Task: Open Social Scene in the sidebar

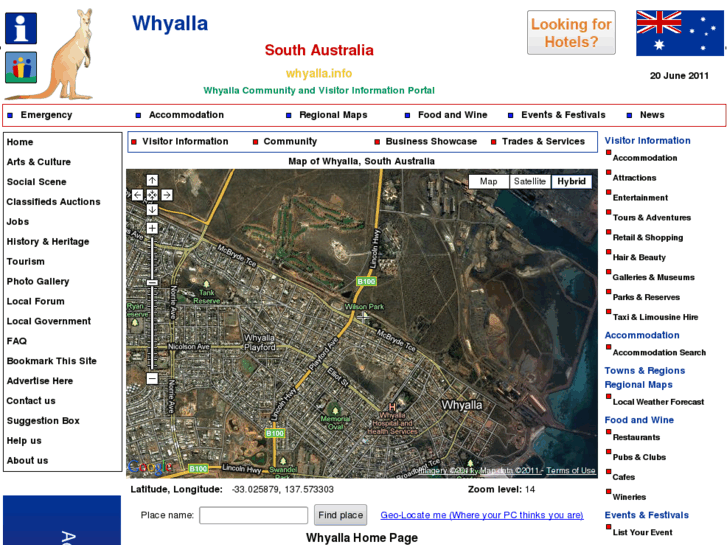Action: pyautogui.click(x=37, y=182)
